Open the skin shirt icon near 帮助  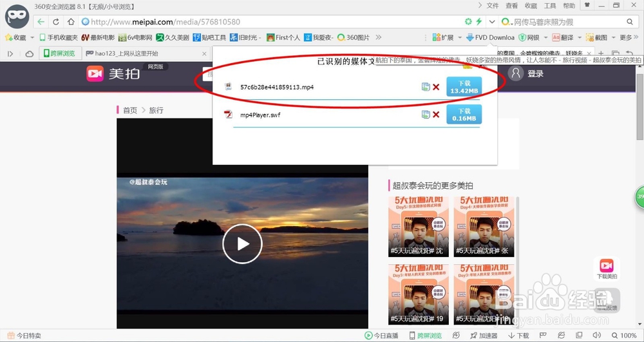coord(587,5)
